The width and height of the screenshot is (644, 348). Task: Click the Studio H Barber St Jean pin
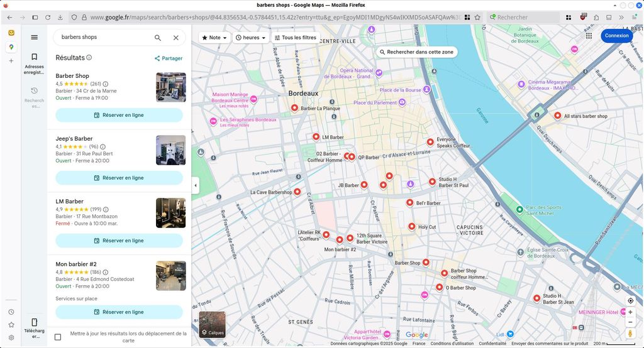[536, 298]
